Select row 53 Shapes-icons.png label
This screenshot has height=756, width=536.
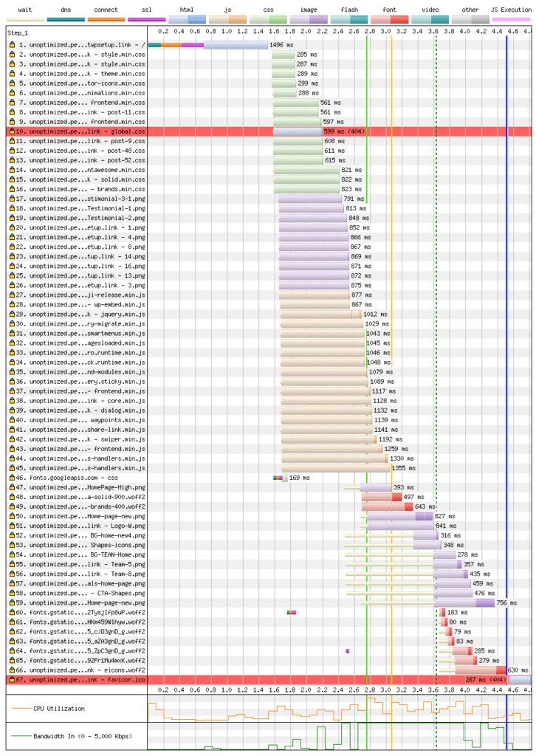pos(80,545)
